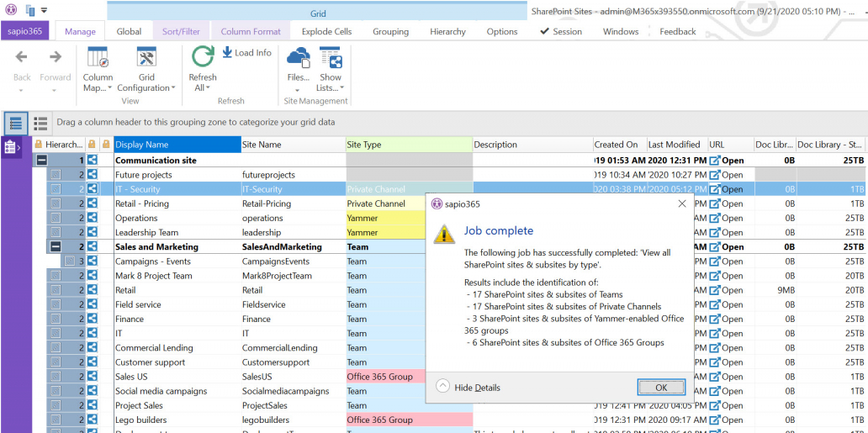
Task: Click the lock icon in Hierarchy column header
Action: pyautogui.click(x=38, y=145)
